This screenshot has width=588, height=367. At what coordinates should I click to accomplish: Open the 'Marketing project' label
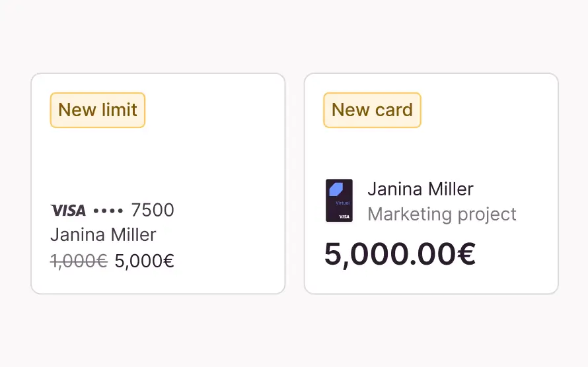[441, 215]
